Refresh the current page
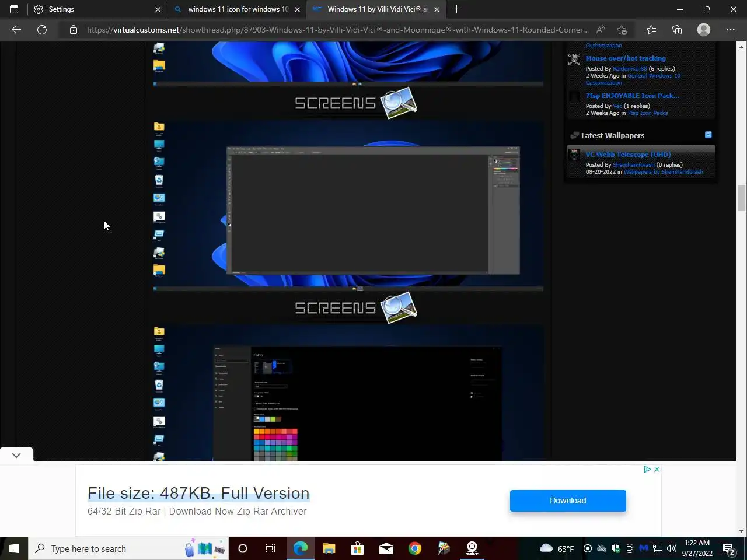 click(x=42, y=30)
